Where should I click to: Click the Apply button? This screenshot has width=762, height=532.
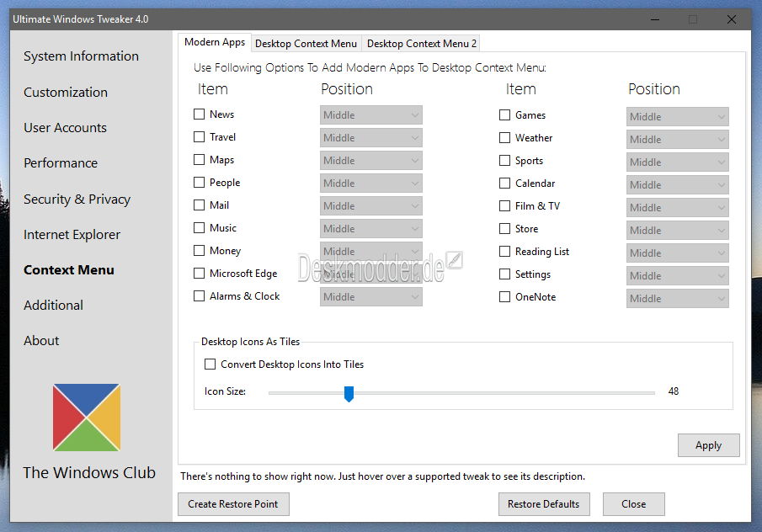click(x=709, y=445)
